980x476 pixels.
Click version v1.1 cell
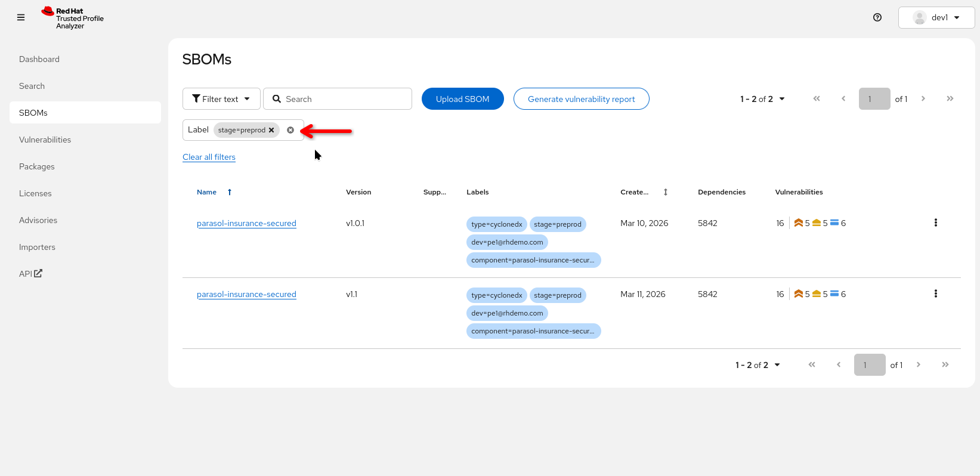coord(351,294)
